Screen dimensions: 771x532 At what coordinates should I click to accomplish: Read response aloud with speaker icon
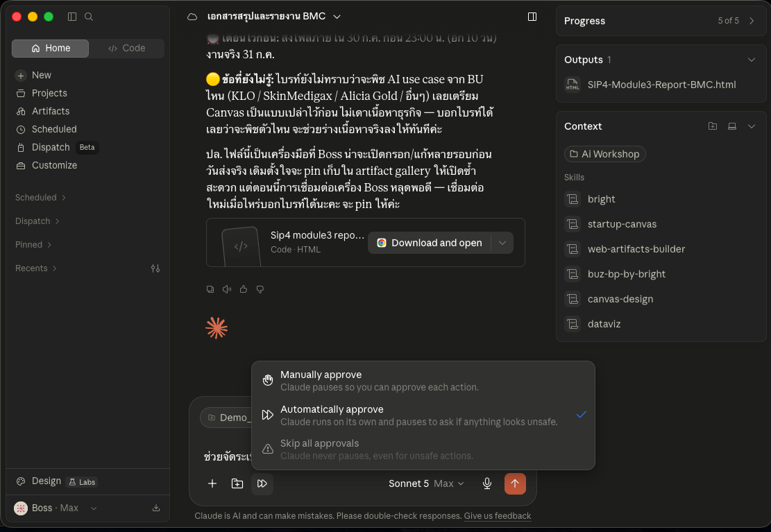click(227, 289)
